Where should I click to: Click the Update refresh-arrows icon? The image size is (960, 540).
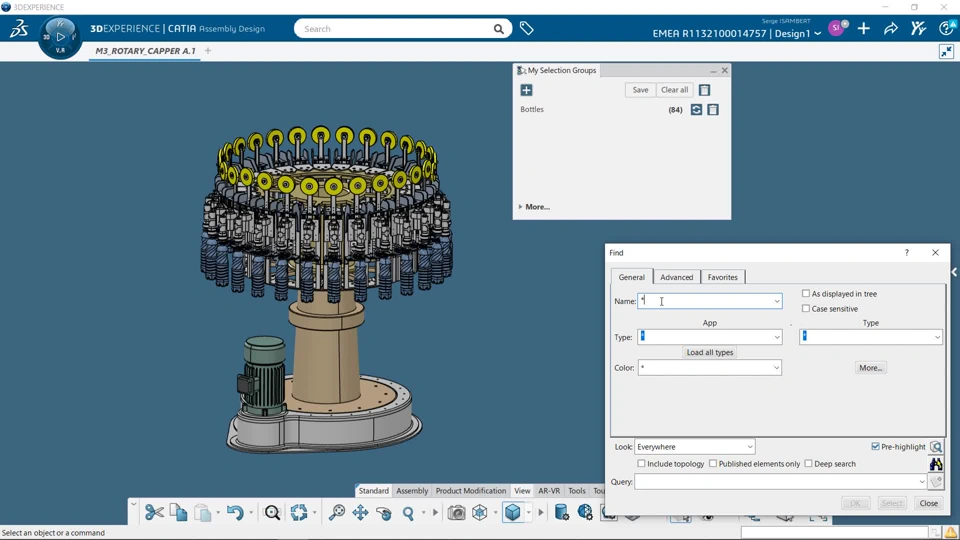point(299,512)
